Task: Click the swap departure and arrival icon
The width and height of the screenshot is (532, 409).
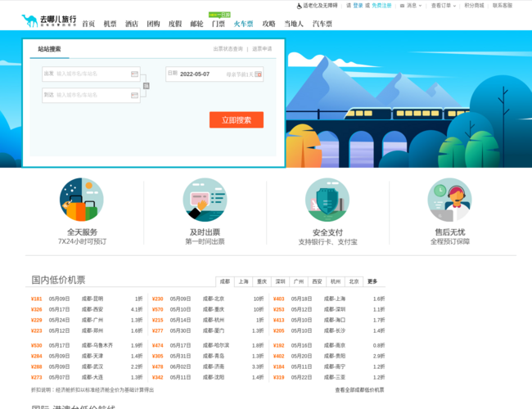Action: click(146, 85)
